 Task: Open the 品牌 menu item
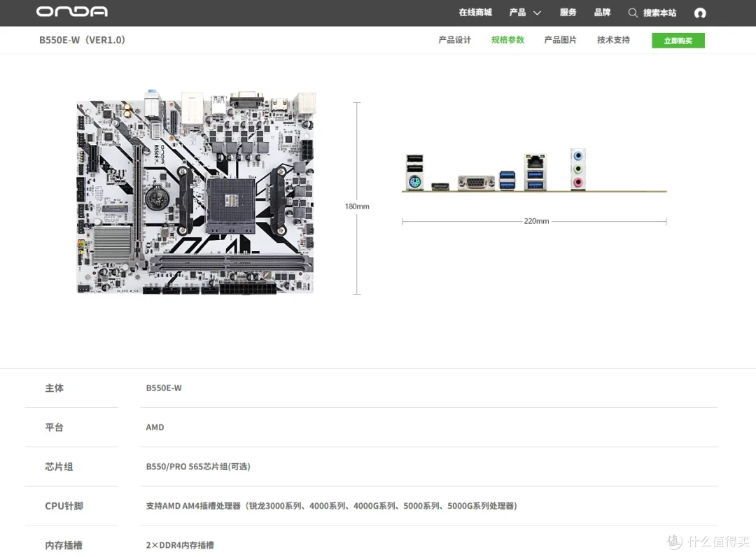tap(602, 13)
